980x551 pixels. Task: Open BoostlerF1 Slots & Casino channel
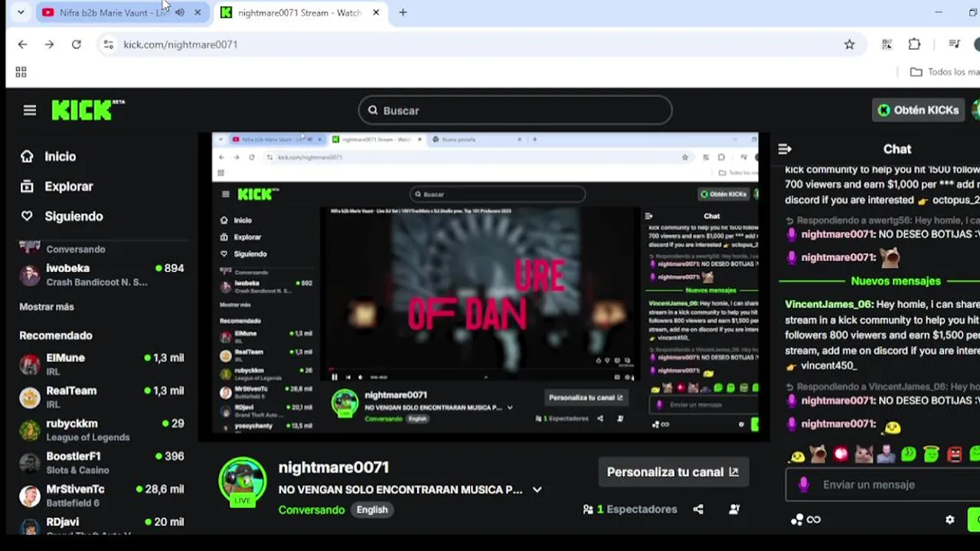pyautogui.click(x=102, y=463)
